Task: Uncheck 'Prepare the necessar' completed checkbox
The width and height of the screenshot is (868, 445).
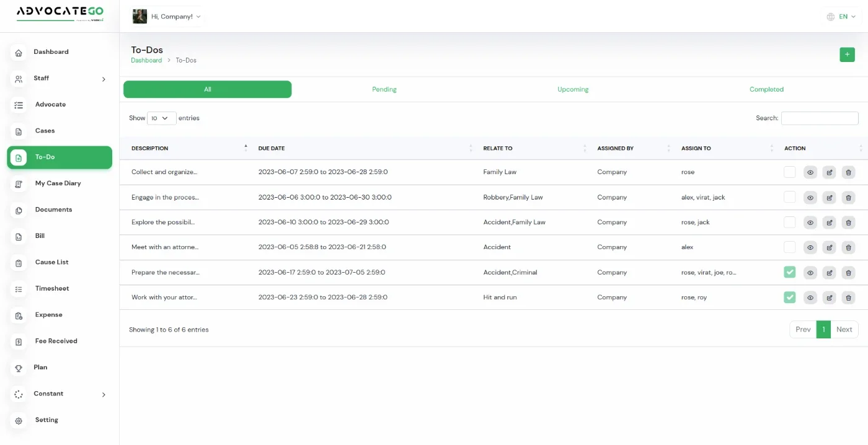Action: pos(789,272)
